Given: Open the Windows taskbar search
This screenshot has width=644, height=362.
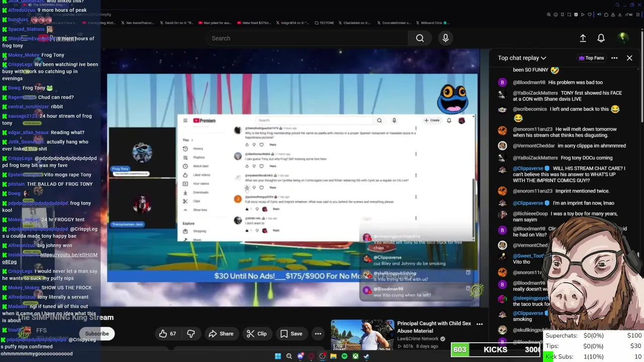Looking at the screenshot, I should tap(289, 356).
